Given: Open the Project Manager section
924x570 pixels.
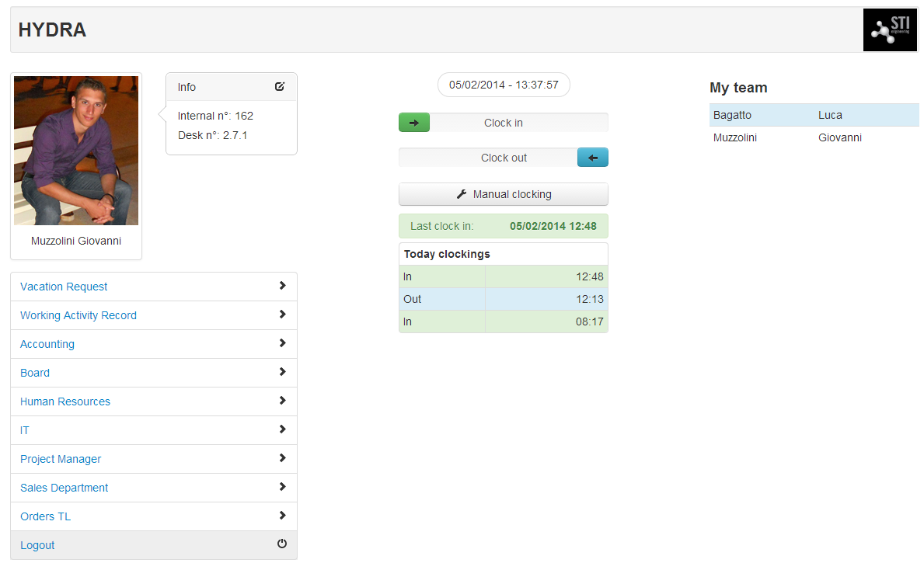Looking at the screenshot, I should (61, 459).
